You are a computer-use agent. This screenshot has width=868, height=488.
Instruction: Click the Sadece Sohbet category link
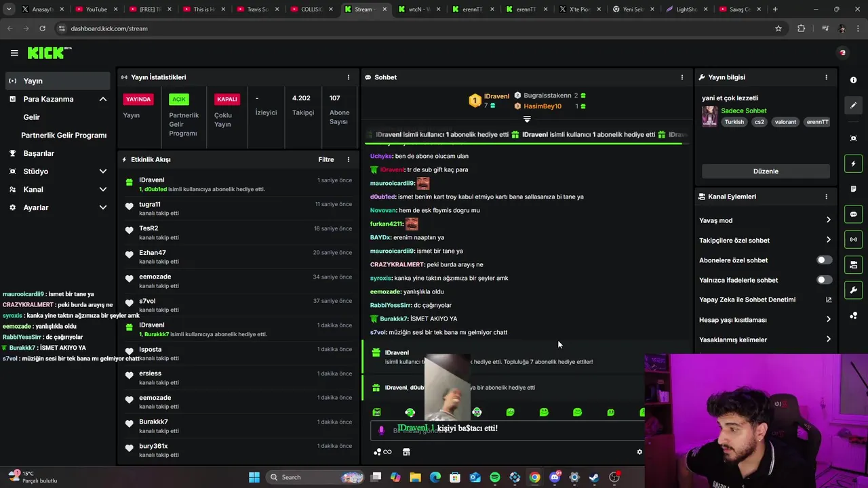point(744,110)
